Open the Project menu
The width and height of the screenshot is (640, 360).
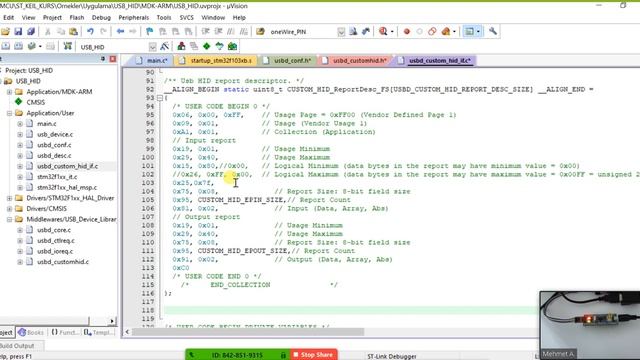pyautogui.click(x=52, y=18)
